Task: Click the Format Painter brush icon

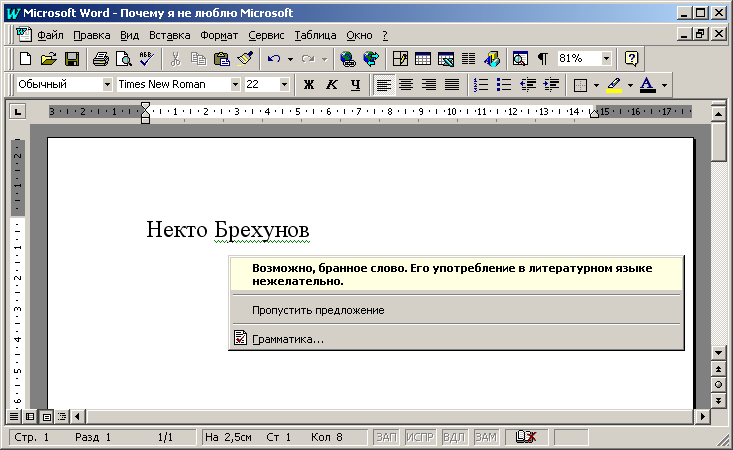Action: click(245, 59)
